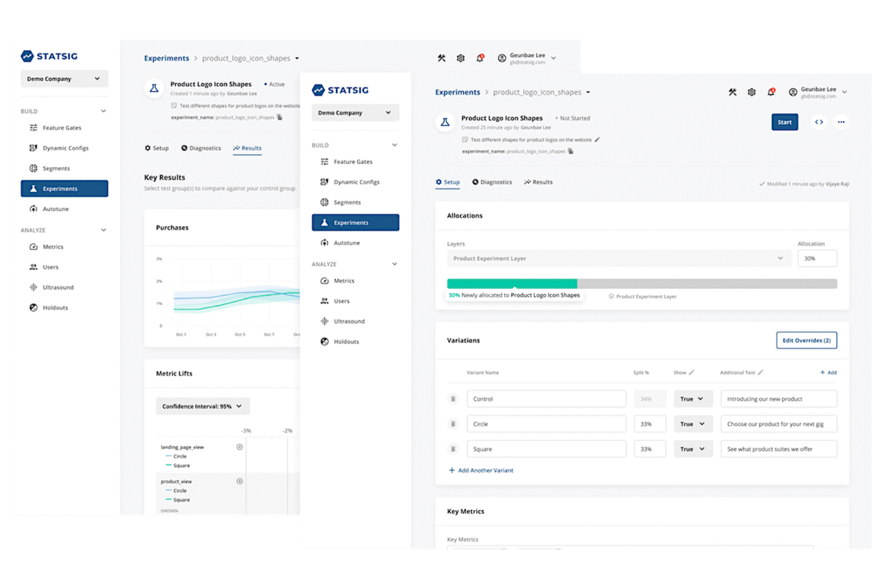Switch to the Diagnostics tab

[492, 182]
